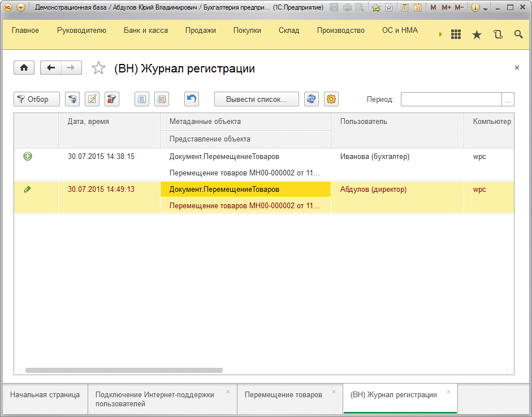Open the functions menu grid icon
The height and width of the screenshot is (417, 532).
456,35
